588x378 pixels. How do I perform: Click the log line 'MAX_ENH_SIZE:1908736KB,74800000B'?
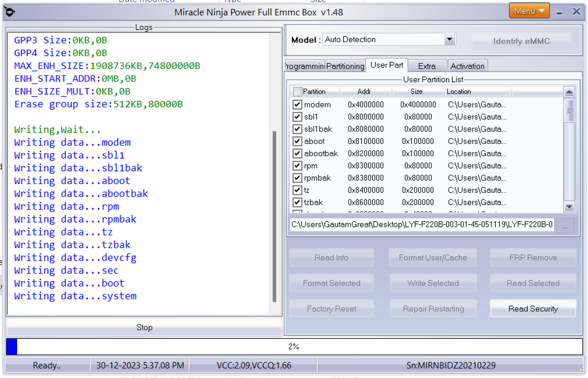click(107, 66)
